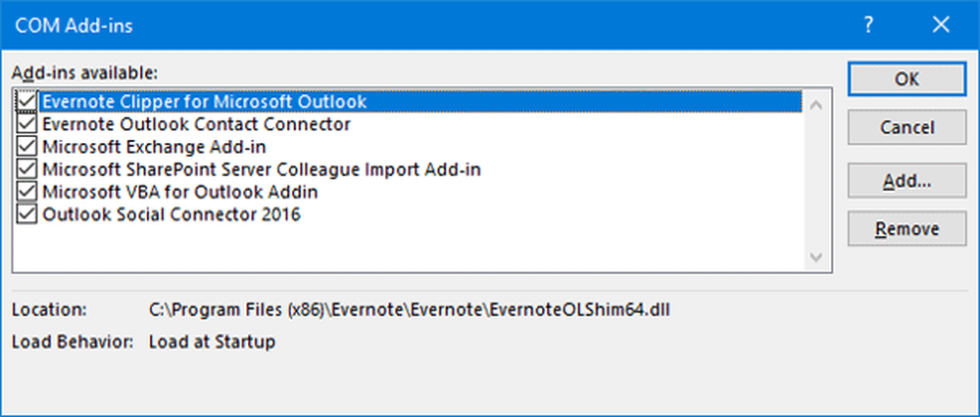Open the Add... file browser button

906,179
